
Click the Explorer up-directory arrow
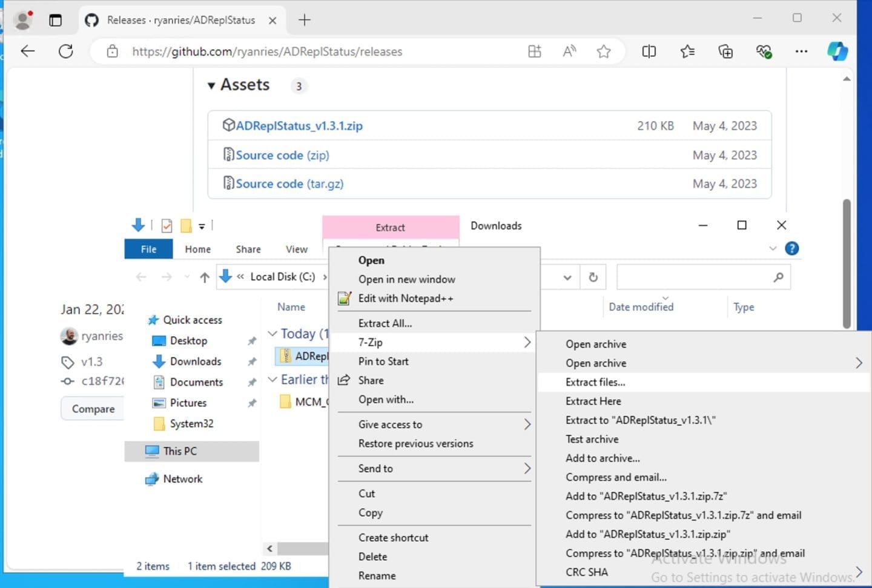pyautogui.click(x=205, y=277)
